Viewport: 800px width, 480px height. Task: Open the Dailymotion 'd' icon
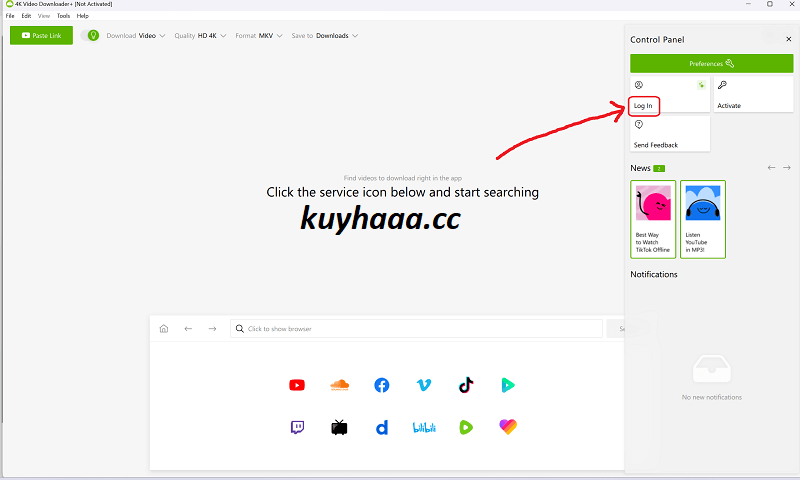[x=382, y=427]
